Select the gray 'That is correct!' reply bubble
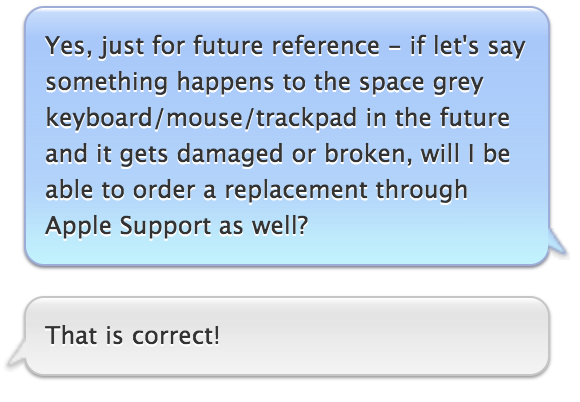This screenshot has width=580, height=402. point(287,336)
